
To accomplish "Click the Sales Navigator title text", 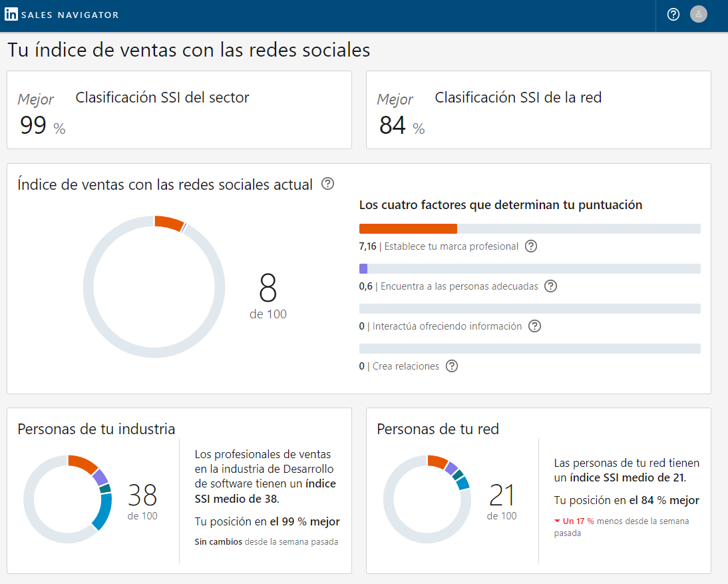I will [70, 15].
